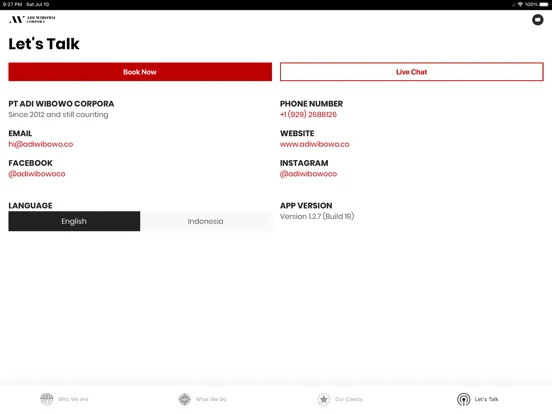This screenshot has width=552, height=414.
Task: Switch language to Indonesia
Action: pyautogui.click(x=206, y=221)
